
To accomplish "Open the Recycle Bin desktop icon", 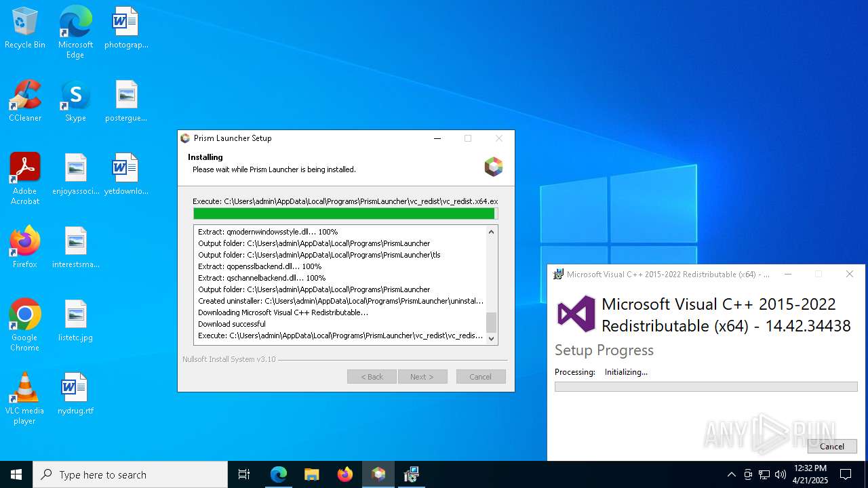I will tap(25, 28).
